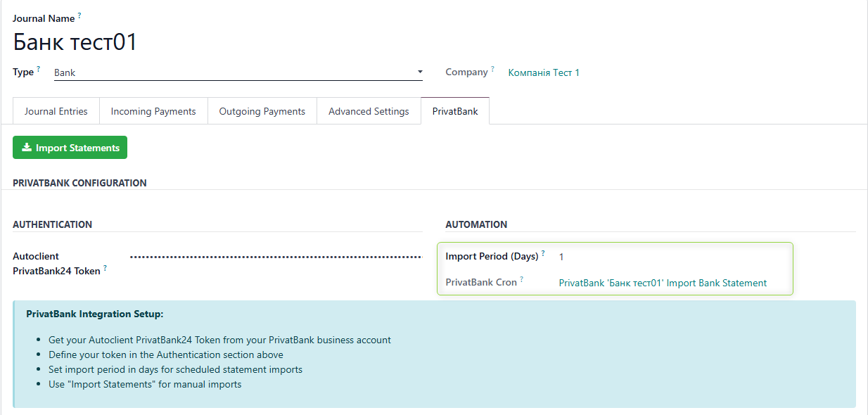Image resolution: width=868 pixels, height=415 pixels.
Task: Switch to the Outgoing Payments tab
Action: point(262,110)
